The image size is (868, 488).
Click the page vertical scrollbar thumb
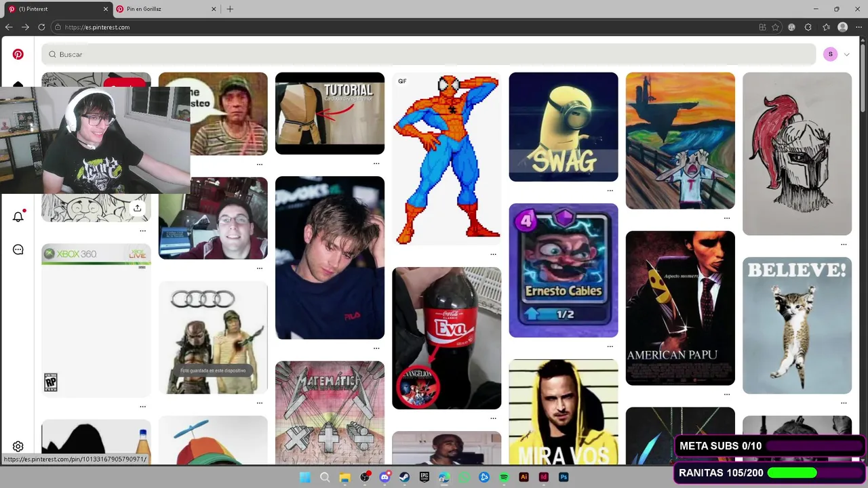tap(863, 78)
